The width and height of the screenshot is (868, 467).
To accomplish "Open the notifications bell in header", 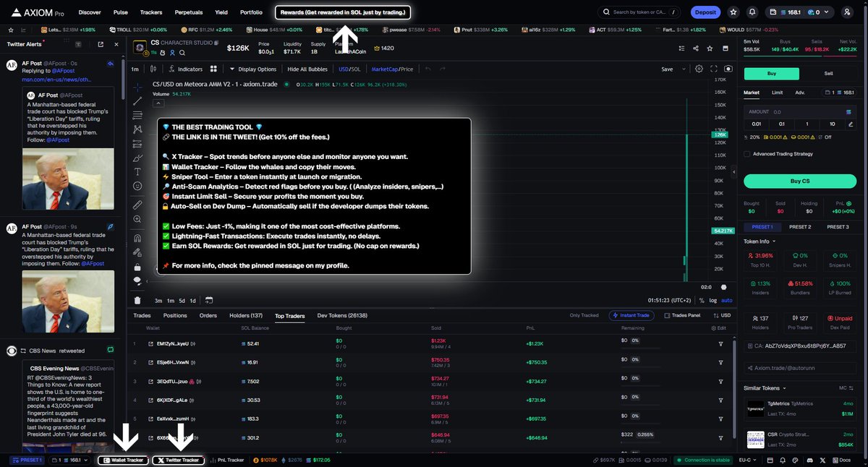I will click(752, 12).
